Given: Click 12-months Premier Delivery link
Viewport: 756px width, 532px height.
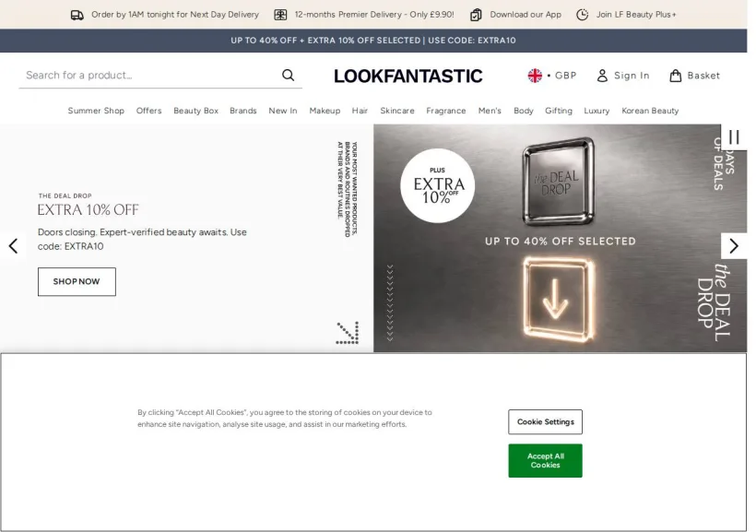Looking at the screenshot, I should [364, 15].
